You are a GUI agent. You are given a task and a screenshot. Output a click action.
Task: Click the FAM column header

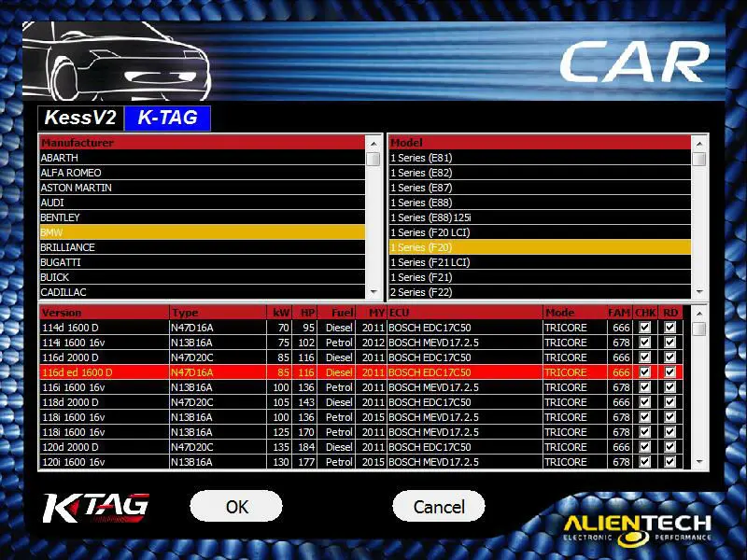coord(619,313)
